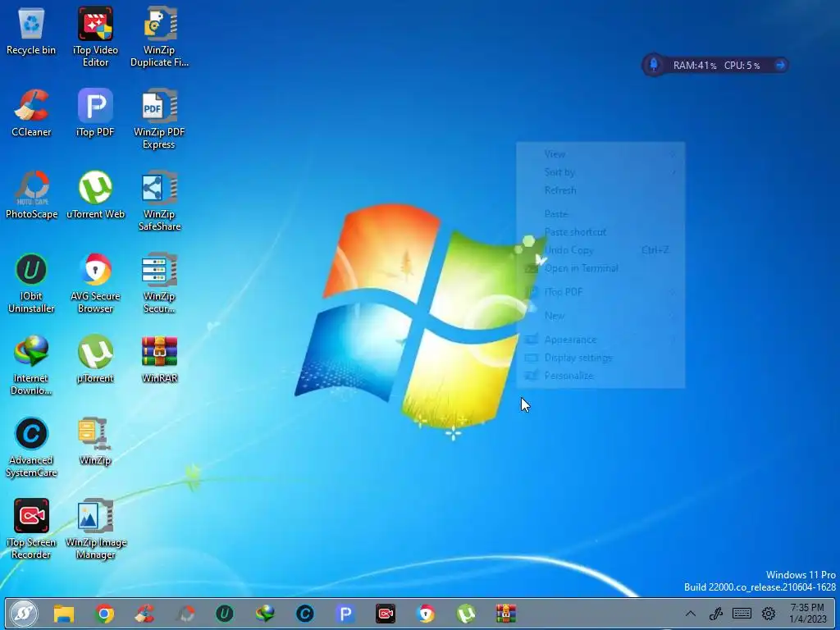Select WinZip SafeShare desktop icon
This screenshot has width=840, height=630.
point(159,201)
